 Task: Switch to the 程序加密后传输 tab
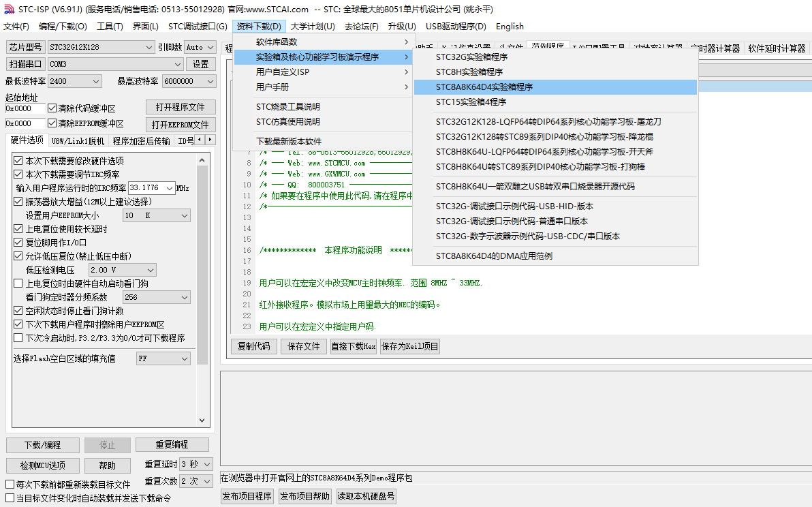pyautogui.click(x=141, y=141)
